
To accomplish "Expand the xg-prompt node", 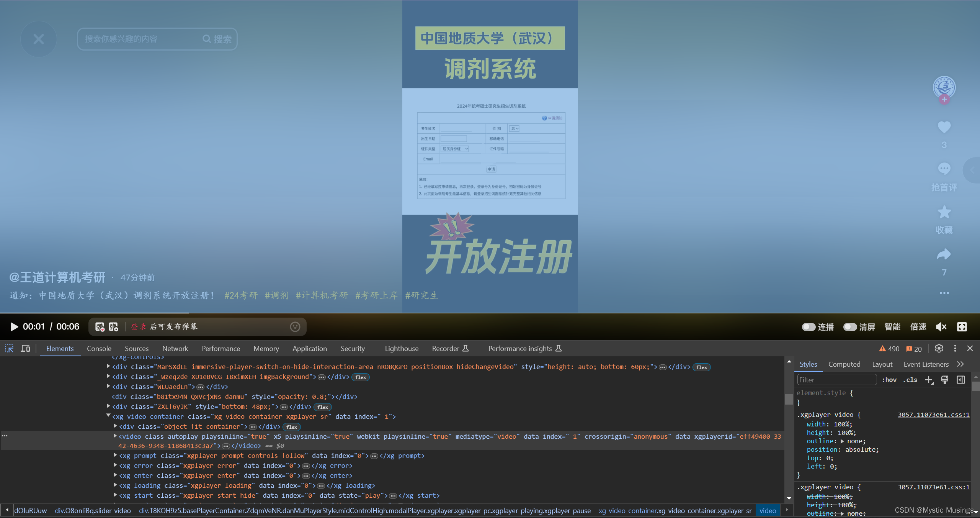I will click(x=115, y=455).
